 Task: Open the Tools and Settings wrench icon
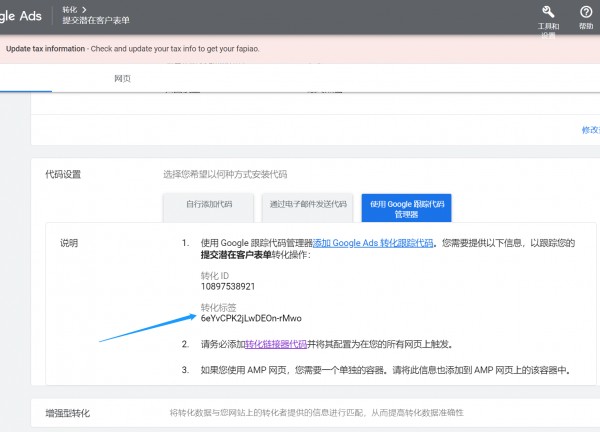[x=548, y=12]
